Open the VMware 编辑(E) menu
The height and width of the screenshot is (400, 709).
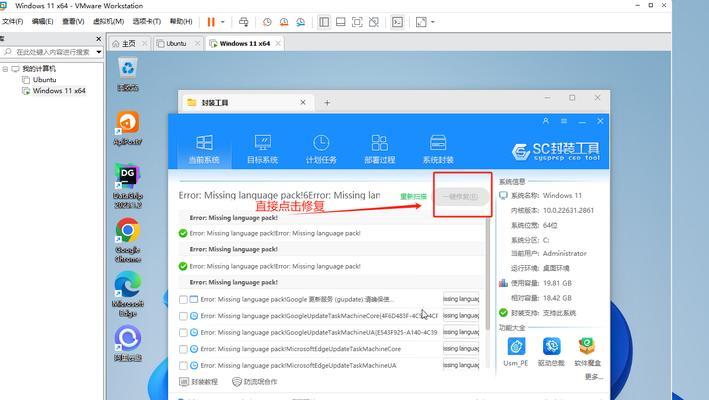coord(43,22)
